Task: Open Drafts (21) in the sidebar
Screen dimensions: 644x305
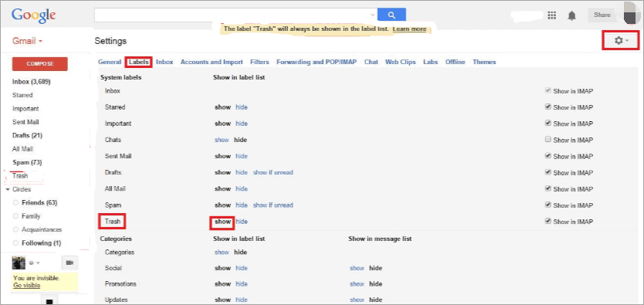Action: pos(28,135)
